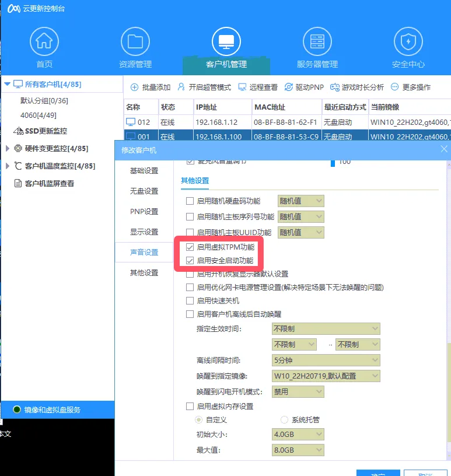
Task: Open 更多操作 ellipsis icon
Action: tap(394, 87)
